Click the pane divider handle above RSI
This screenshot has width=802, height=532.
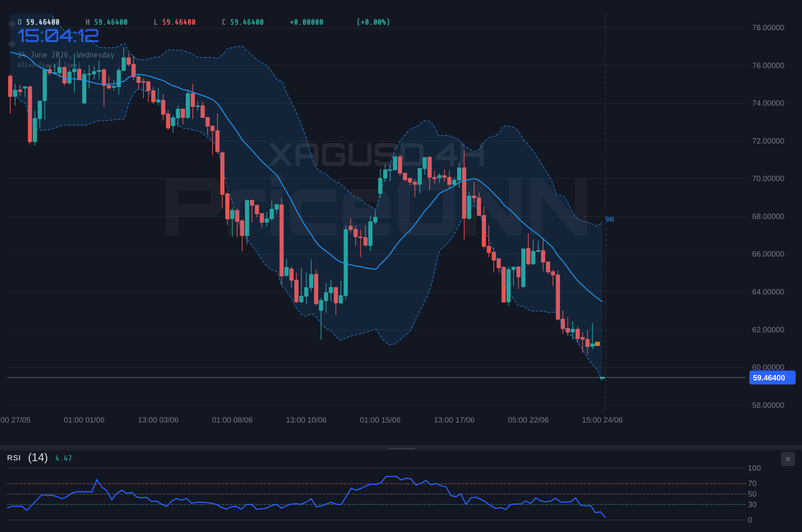click(x=401, y=448)
